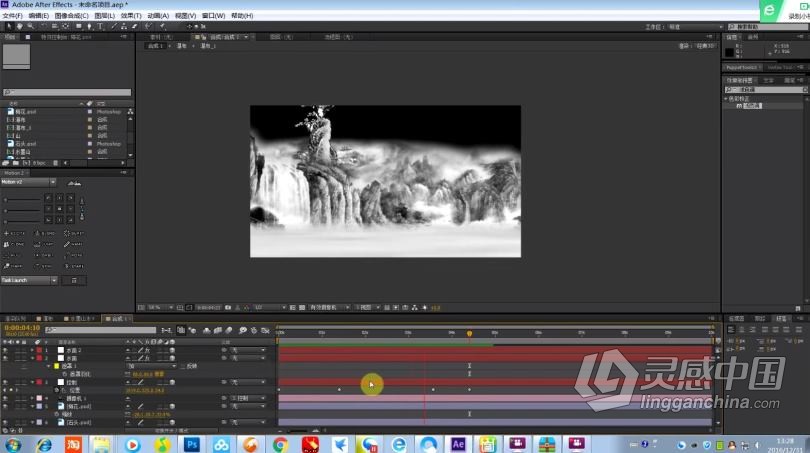
Task: Collapse the 色彩校正 effects category
Action: (x=726, y=98)
